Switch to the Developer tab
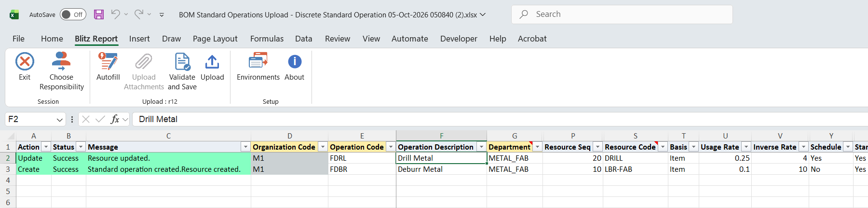 pos(459,39)
